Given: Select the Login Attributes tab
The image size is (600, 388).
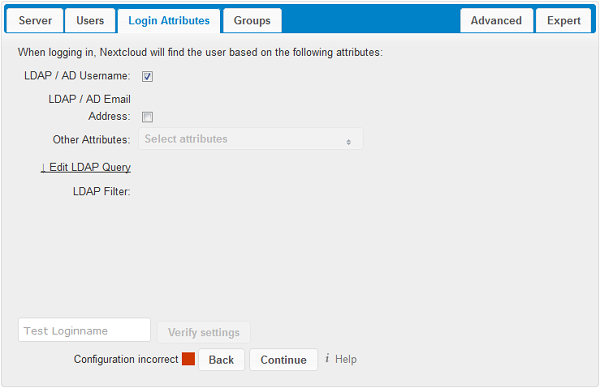Looking at the screenshot, I should pos(169,21).
